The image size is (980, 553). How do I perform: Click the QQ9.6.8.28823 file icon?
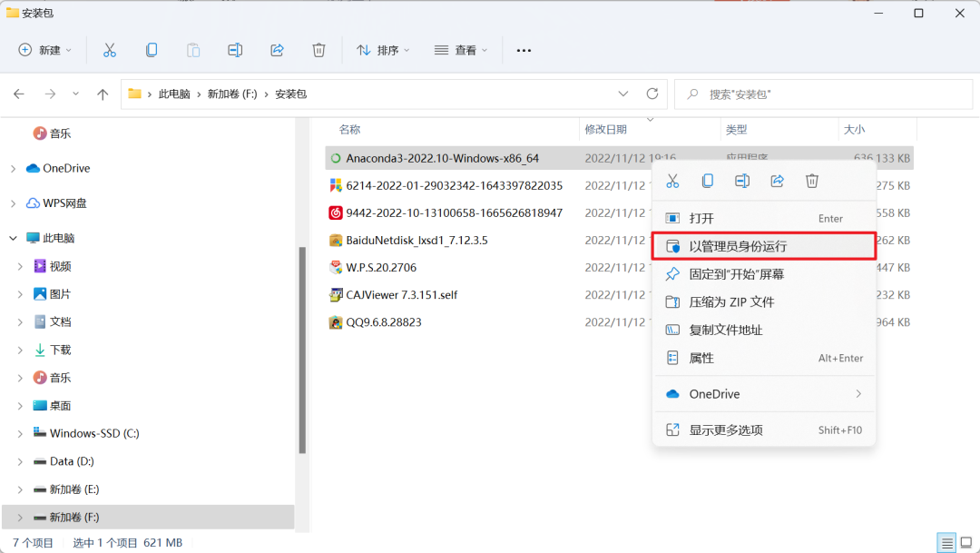(x=336, y=322)
